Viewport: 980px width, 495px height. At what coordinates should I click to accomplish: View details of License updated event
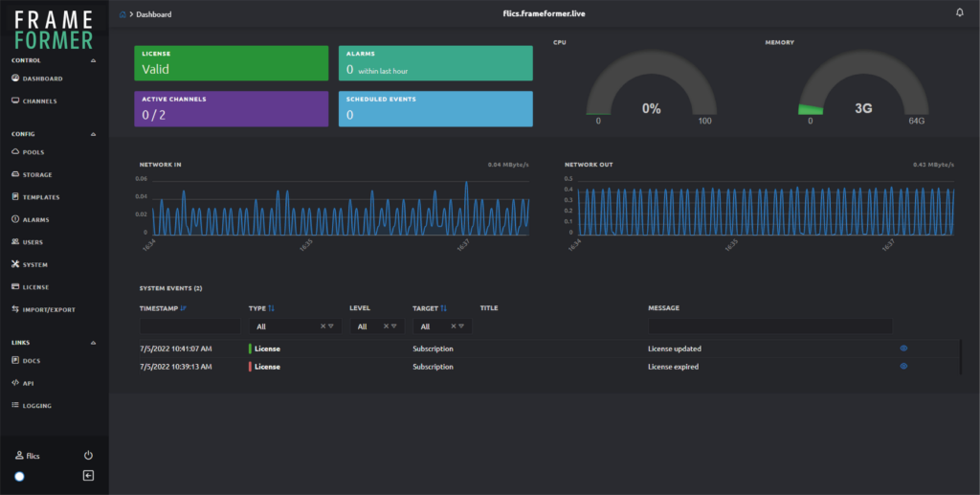[903, 349]
